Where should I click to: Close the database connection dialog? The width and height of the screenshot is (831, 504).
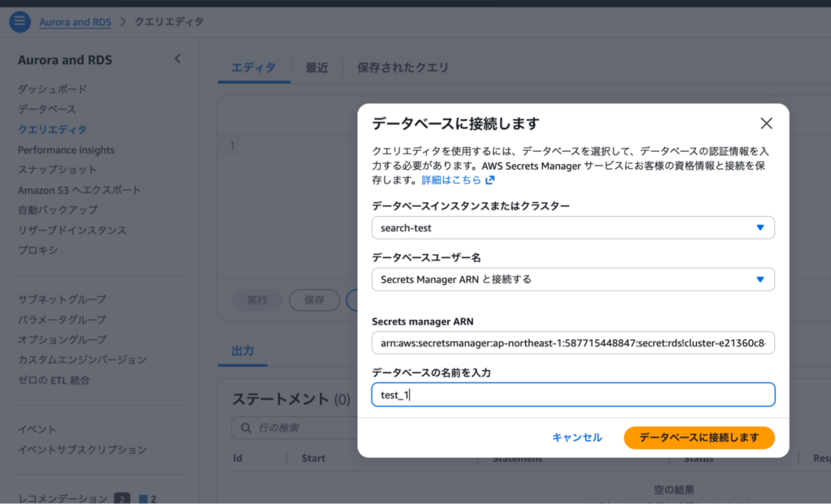pyautogui.click(x=765, y=123)
